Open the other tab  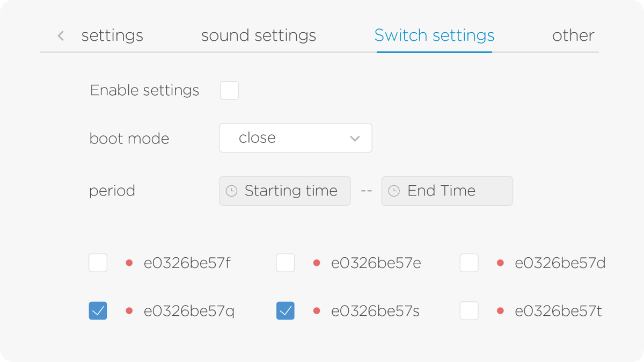coord(573,35)
